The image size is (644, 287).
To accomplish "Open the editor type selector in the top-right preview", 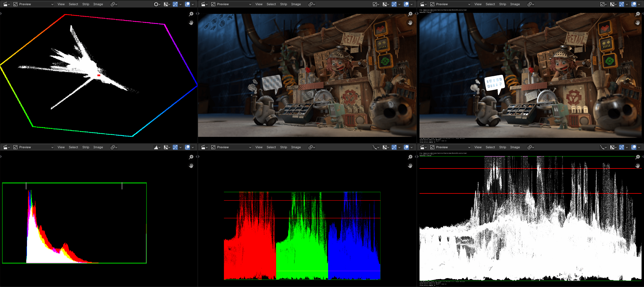I will click(423, 4).
